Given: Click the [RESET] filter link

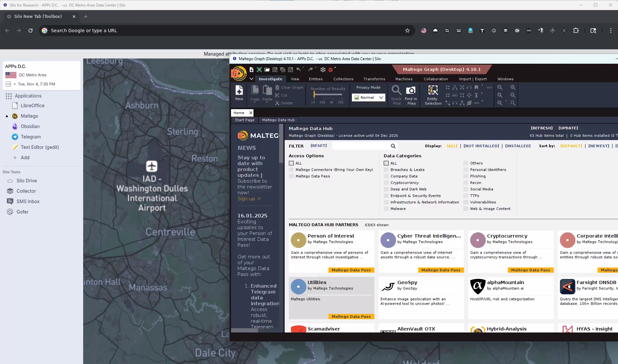Looking at the screenshot, I should coord(318,146).
